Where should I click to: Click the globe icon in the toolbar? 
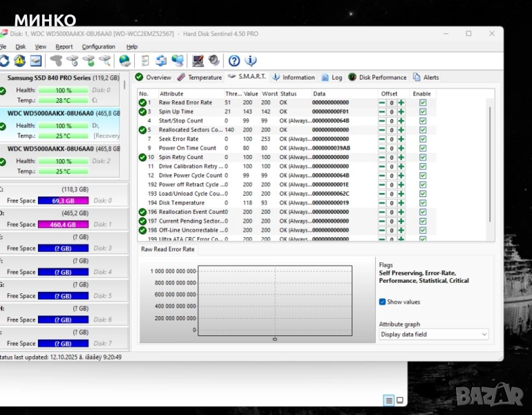coord(124,61)
